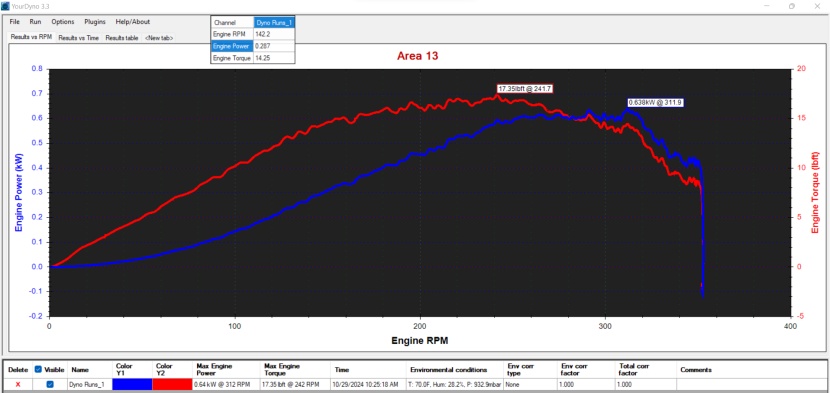Click the blue Color Y1 swatch
The image size is (830, 393).
click(x=132, y=385)
